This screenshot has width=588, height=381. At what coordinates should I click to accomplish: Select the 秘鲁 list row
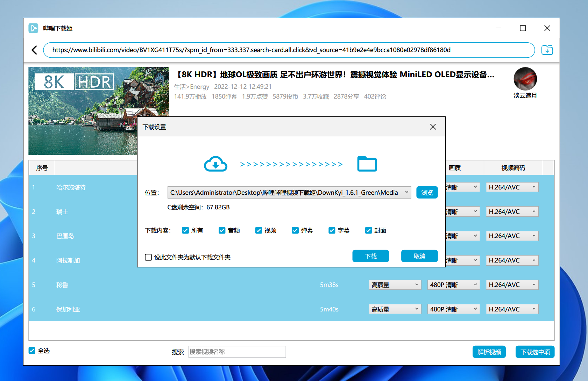(x=291, y=285)
